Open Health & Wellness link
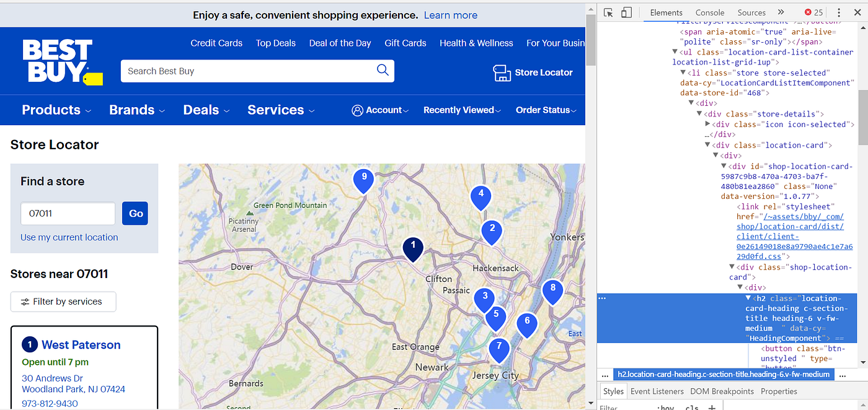Image resolution: width=868 pixels, height=410 pixels. click(x=476, y=43)
